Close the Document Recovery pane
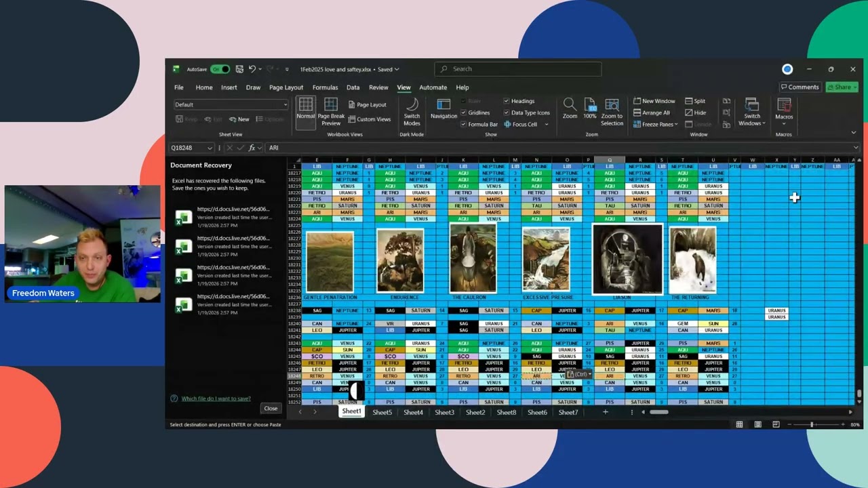The height and width of the screenshot is (488, 868). coord(271,408)
